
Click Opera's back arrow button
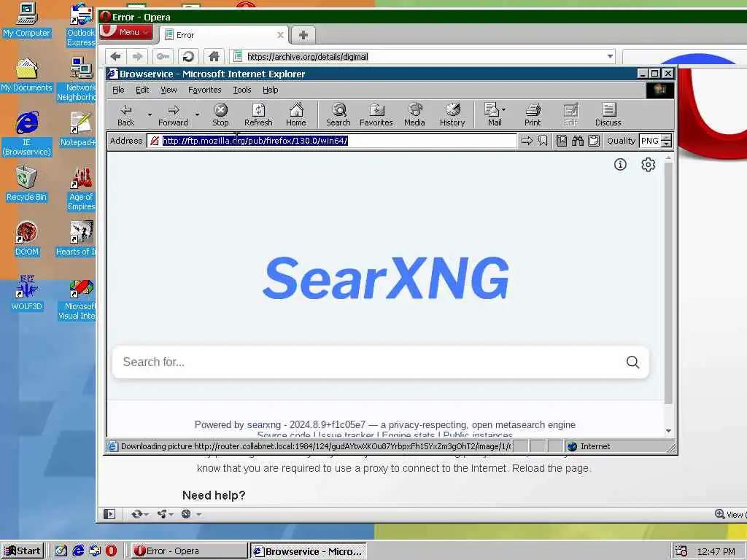tap(115, 57)
